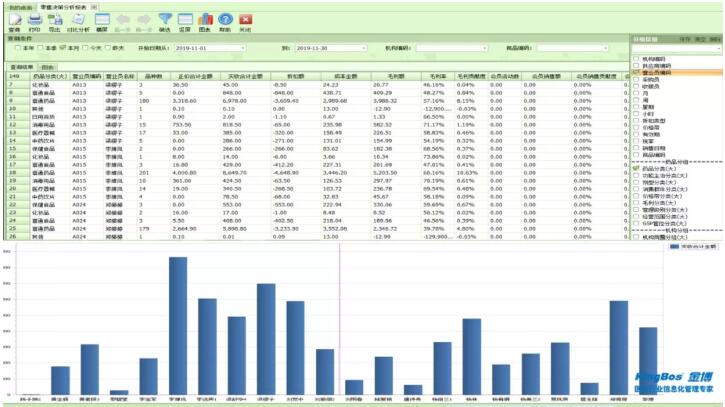Click the 毛利率 column header
This screenshot has height=407, width=725.
pyautogui.click(x=435, y=75)
